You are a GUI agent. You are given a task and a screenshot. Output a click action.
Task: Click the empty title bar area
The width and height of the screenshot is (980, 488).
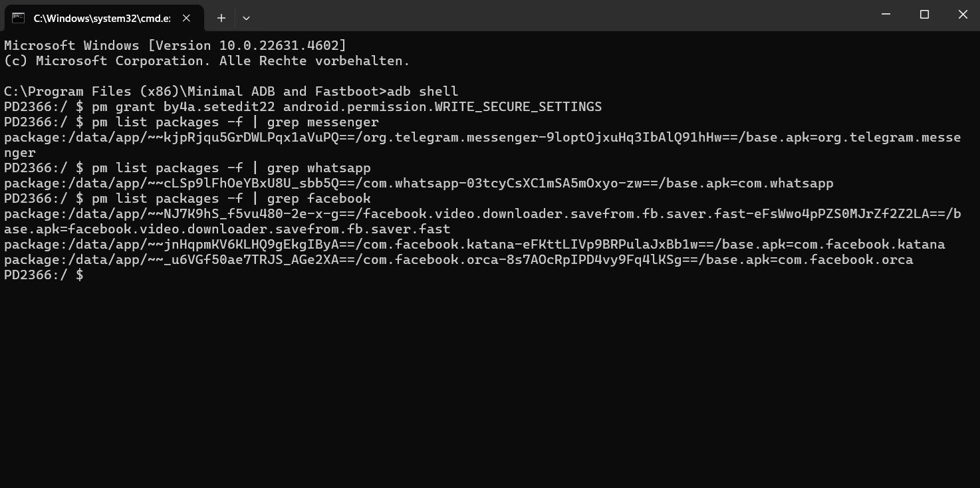(x=532, y=15)
